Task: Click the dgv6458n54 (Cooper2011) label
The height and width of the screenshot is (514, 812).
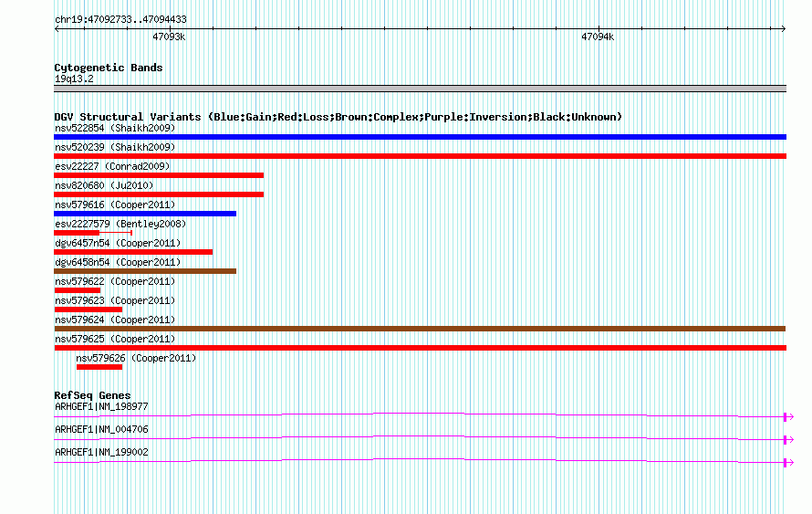Action: 118,262
